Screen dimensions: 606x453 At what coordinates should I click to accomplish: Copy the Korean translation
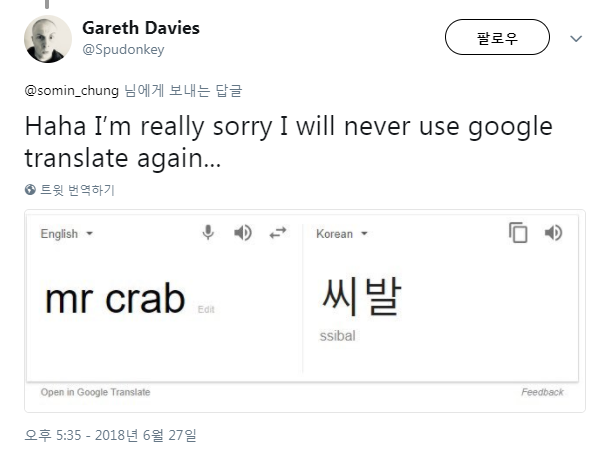pyautogui.click(x=518, y=233)
